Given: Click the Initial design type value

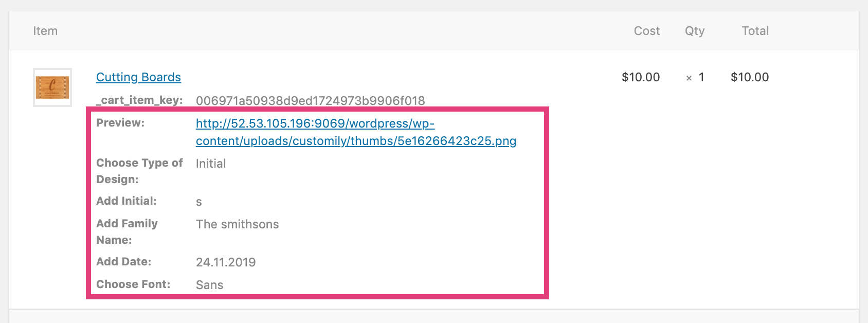Looking at the screenshot, I should [211, 164].
